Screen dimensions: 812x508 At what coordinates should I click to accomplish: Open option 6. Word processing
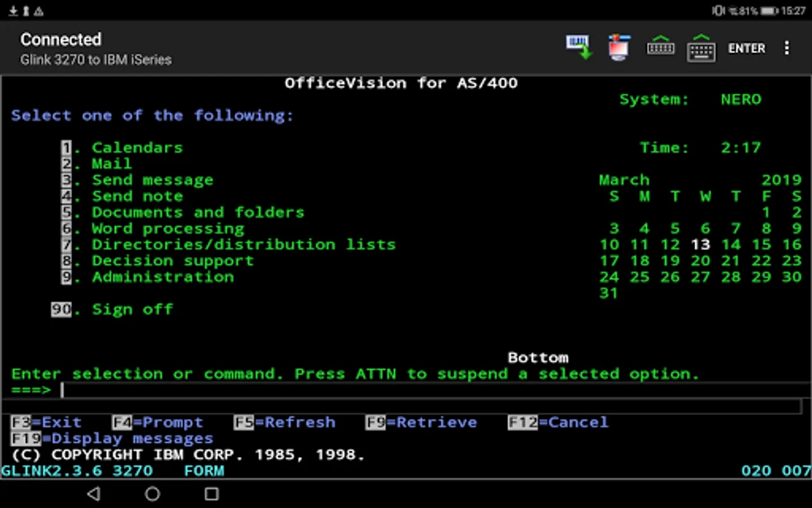click(152, 229)
